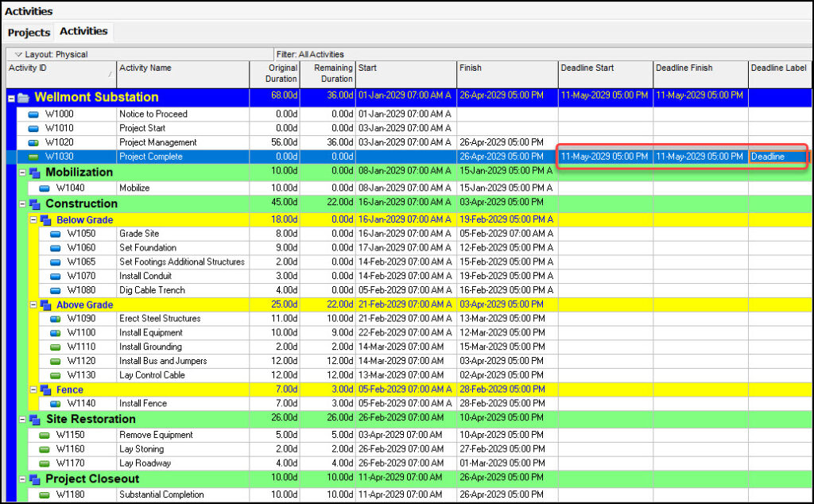This screenshot has height=504, width=814.
Task: Click Dig Cable Trench original duration 4.00d
Action: (x=285, y=290)
